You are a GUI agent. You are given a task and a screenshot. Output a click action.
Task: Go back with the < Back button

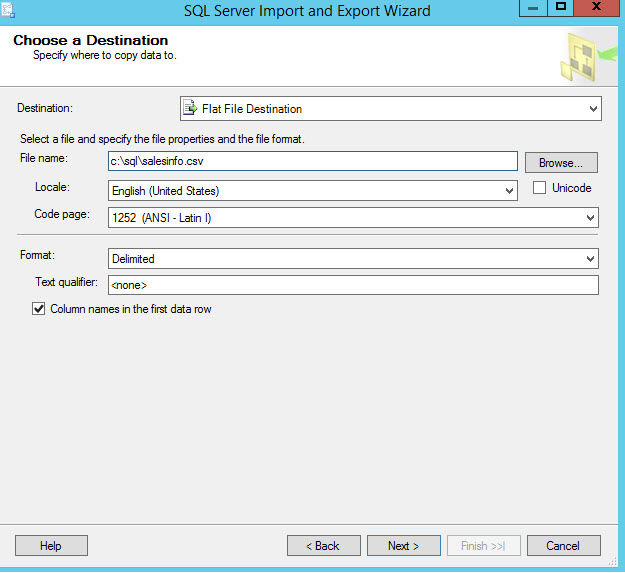point(324,546)
